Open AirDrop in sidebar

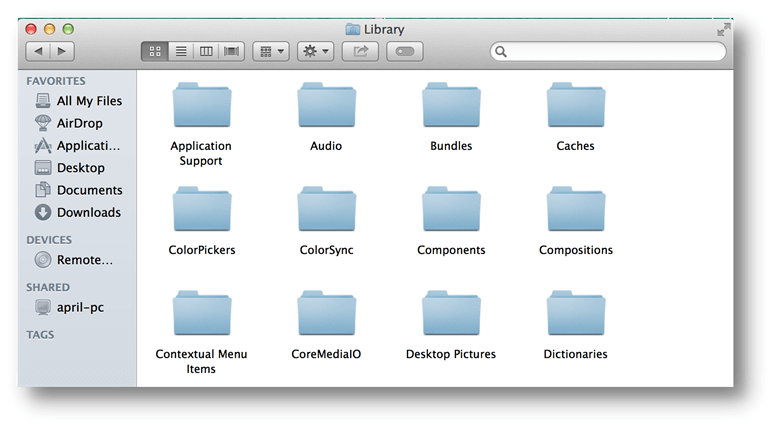point(69,123)
